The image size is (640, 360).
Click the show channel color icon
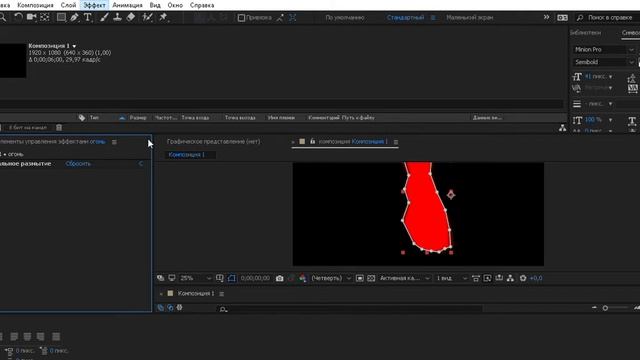[x=302, y=278]
